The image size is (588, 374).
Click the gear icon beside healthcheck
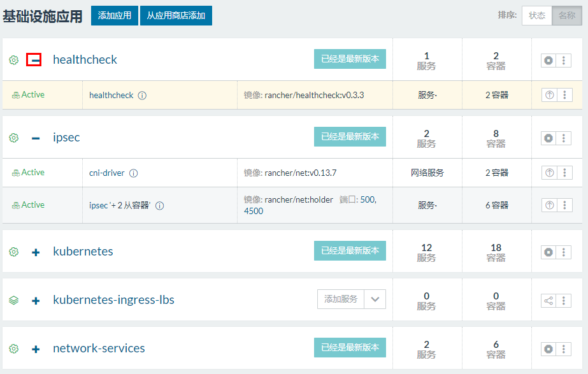point(14,60)
